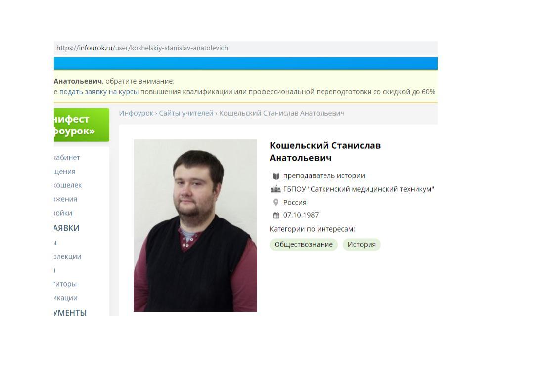This screenshot has width=555, height=392.
Task: Click the calendar icon beside 07.10.1987
Action: click(276, 215)
